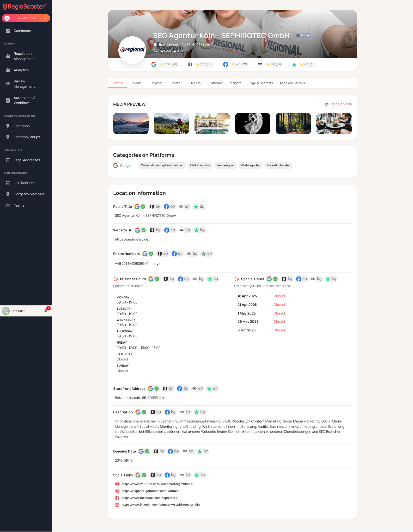The image size is (413, 532).
Task: Click the Marketingbüro category chip
Action: click(x=200, y=165)
